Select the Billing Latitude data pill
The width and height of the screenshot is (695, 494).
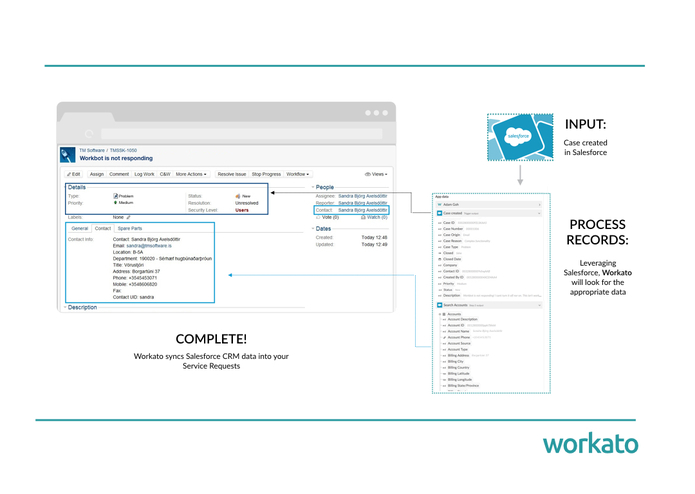(x=459, y=373)
